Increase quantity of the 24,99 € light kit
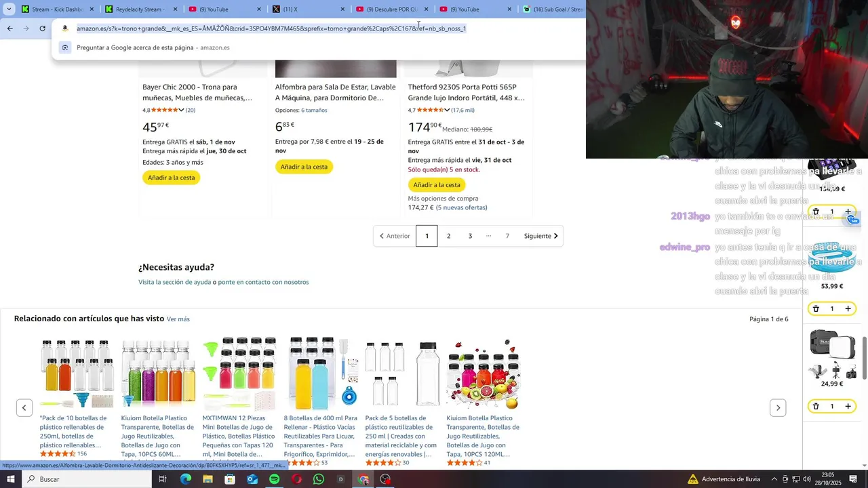The height and width of the screenshot is (488, 868). point(848,406)
